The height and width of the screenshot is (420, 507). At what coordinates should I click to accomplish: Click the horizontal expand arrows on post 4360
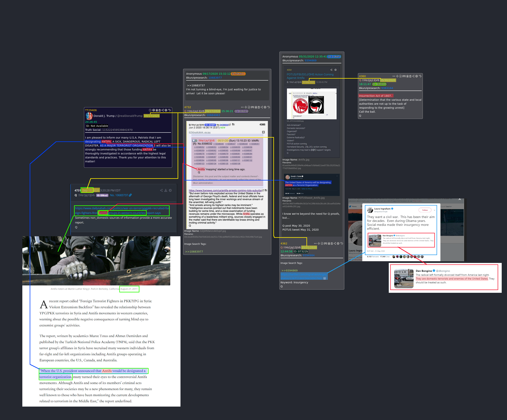click(394, 76)
